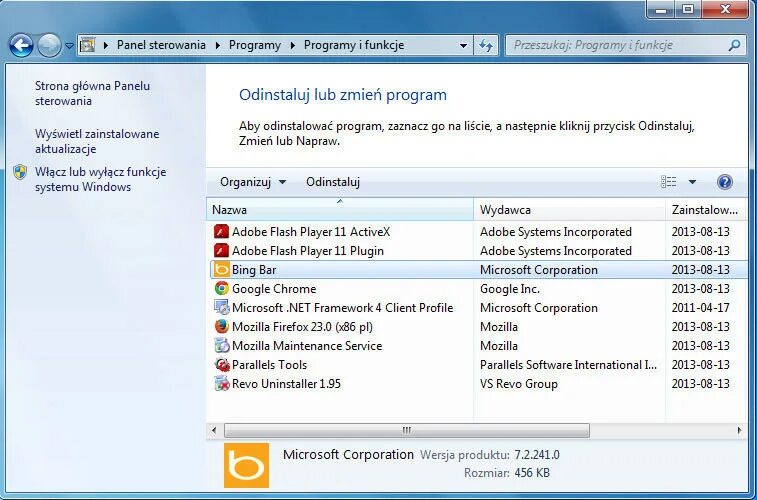This screenshot has height=500, width=757.
Task: Click the Forward navigation arrow
Action: pos(49,45)
